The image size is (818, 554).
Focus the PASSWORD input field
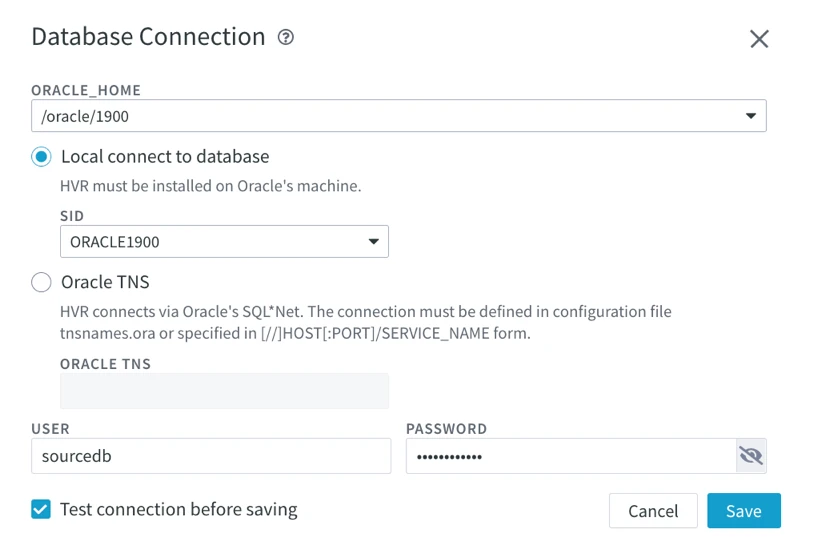tap(570, 456)
